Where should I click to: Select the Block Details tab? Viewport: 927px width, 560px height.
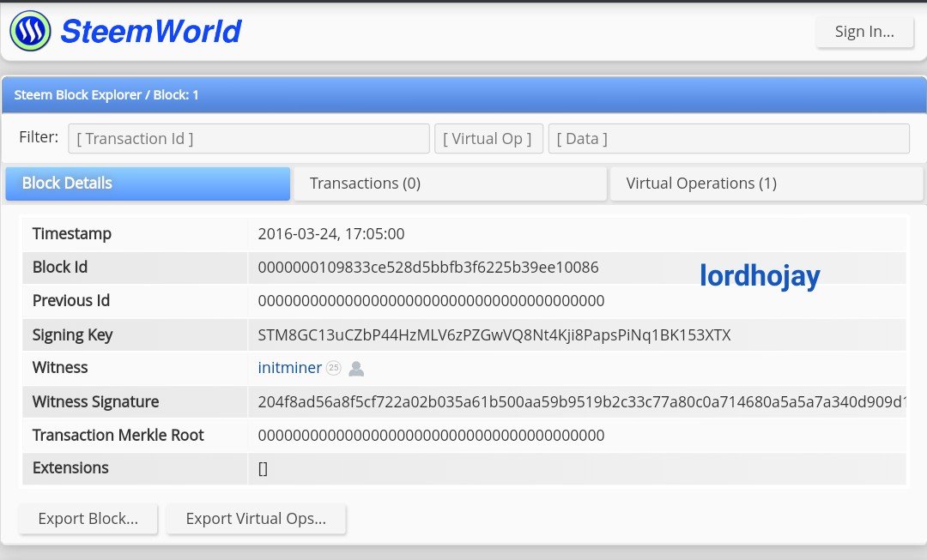pyautogui.click(x=148, y=184)
